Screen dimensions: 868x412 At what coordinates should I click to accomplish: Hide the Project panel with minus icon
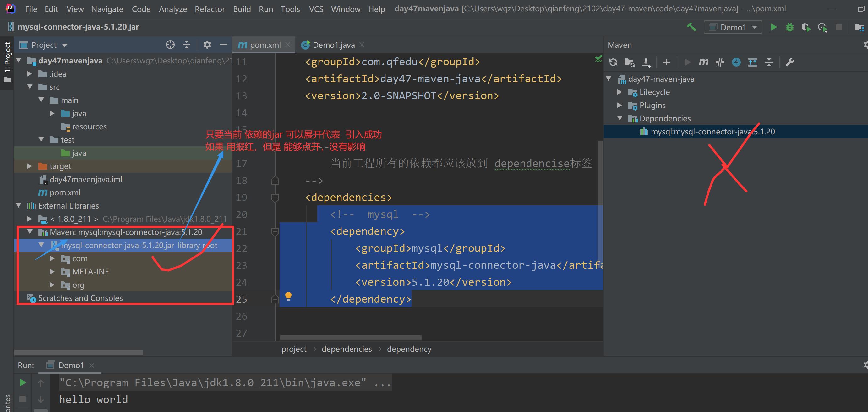tap(223, 45)
